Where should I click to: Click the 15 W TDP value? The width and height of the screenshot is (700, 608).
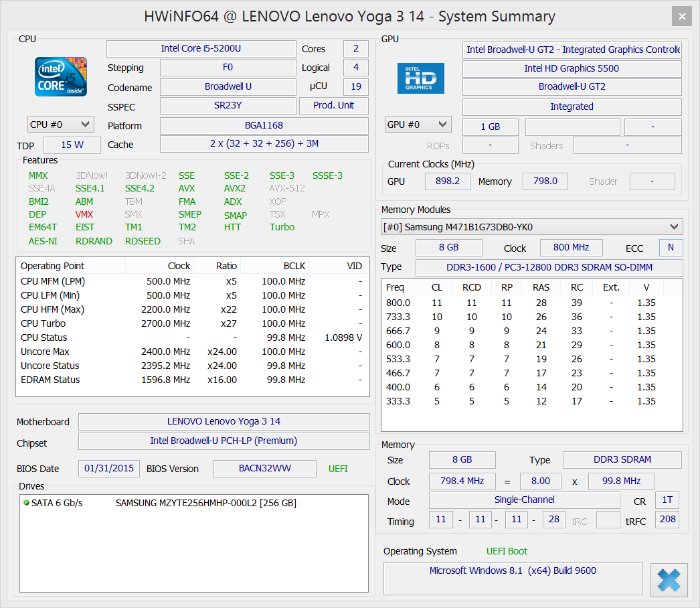pyautogui.click(x=72, y=145)
